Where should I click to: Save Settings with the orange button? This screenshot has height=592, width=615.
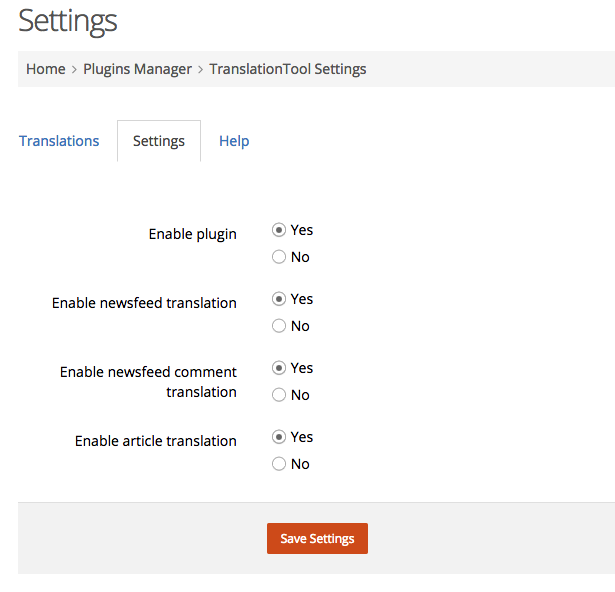[317, 538]
